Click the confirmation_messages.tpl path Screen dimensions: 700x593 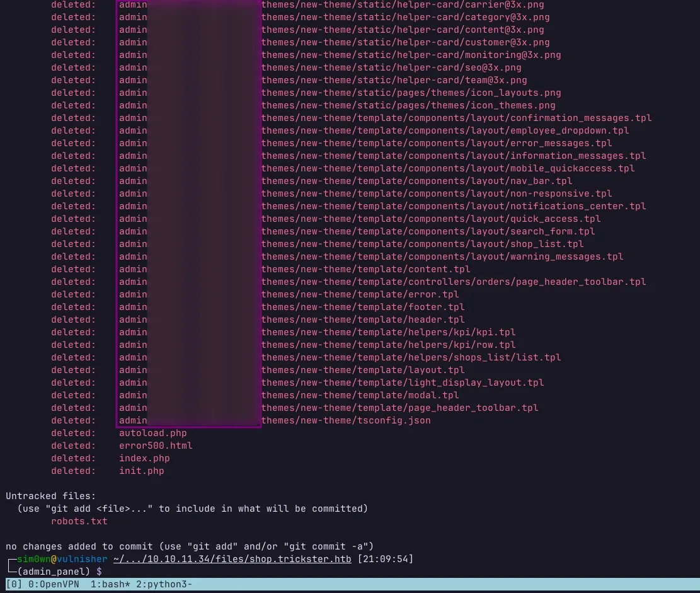click(x=456, y=118)
